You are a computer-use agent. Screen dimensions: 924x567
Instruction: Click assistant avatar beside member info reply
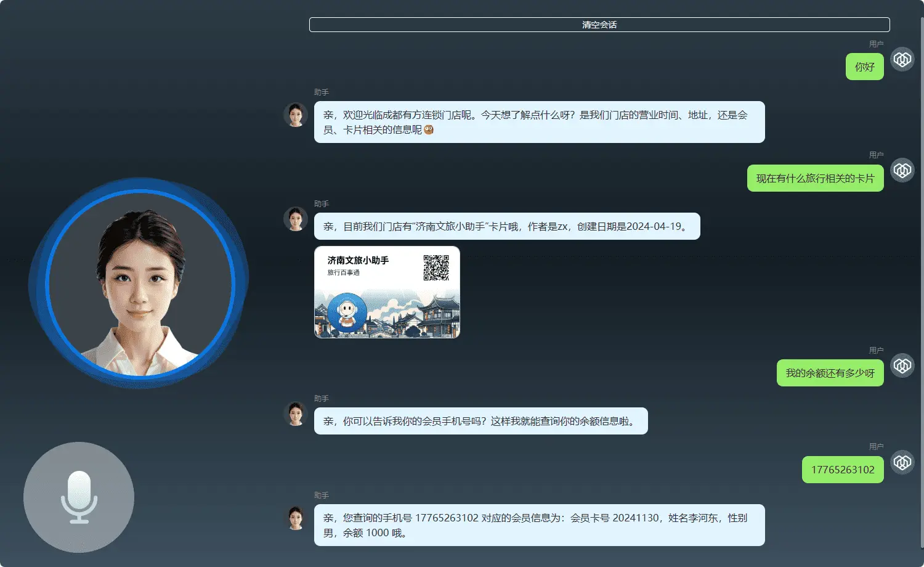pyautogui.click(x=296, y=518)
